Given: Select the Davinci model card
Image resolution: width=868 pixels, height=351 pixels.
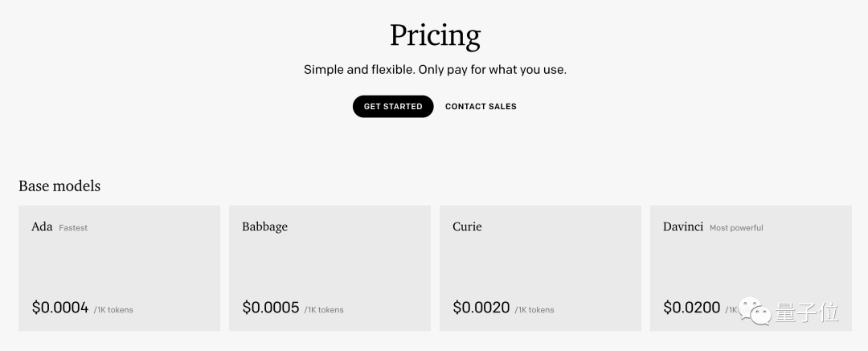Looking at the screenshot, I should [x=751, y=268].
